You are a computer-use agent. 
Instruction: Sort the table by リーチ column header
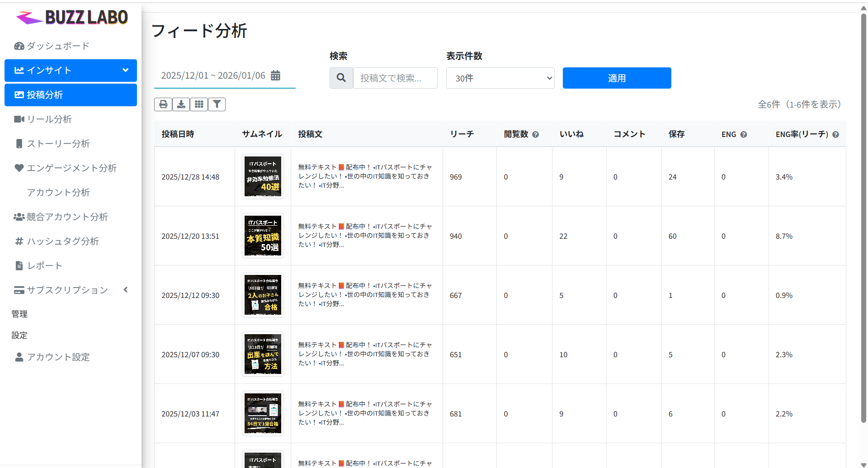(x=462, y=134)
